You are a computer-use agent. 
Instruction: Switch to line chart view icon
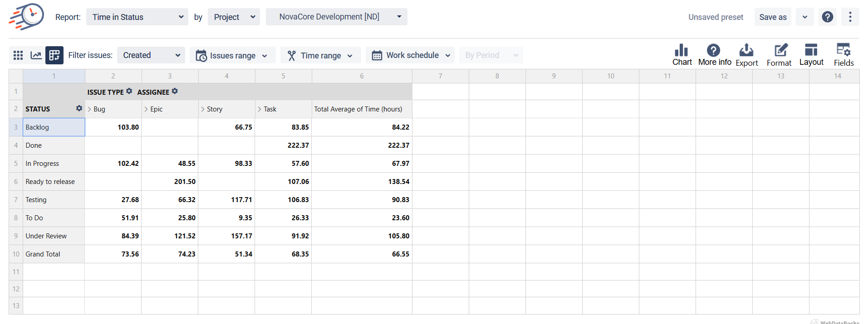[36, 55]
